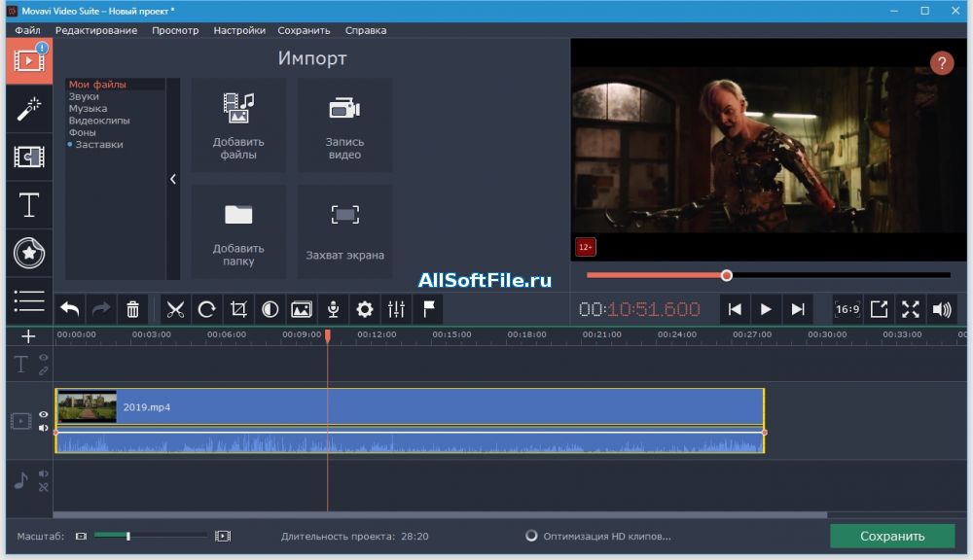Open the Редактирование menu

coord(95,30)
